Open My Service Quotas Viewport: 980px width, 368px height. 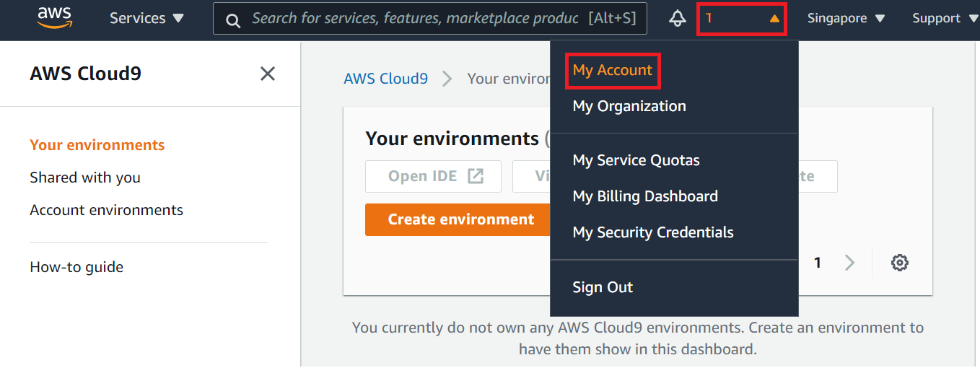point(636,160)
